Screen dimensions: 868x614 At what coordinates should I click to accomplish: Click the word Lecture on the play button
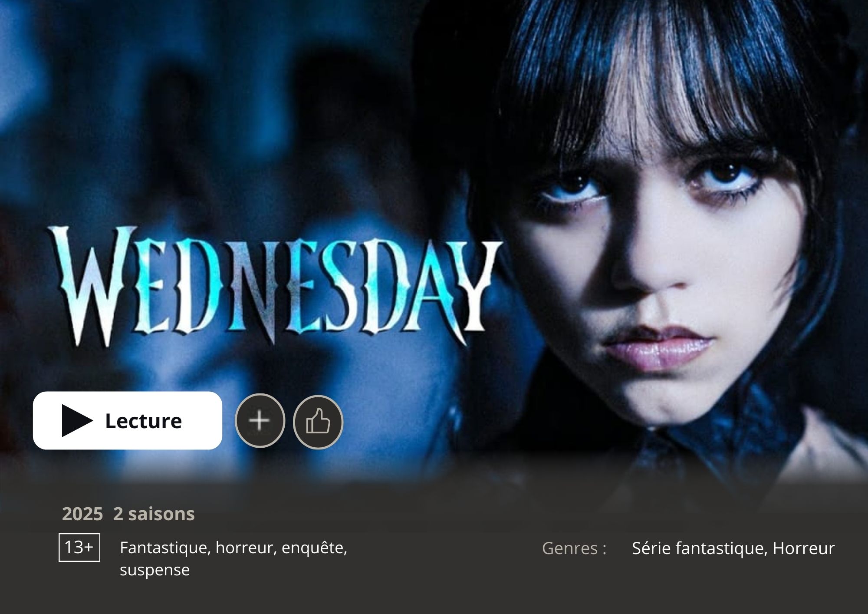click(143, 421)
